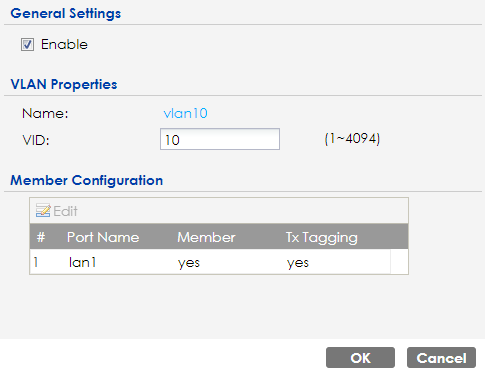
Task: Dismiss dialog with Cancel button
Action: coord(441,358)
